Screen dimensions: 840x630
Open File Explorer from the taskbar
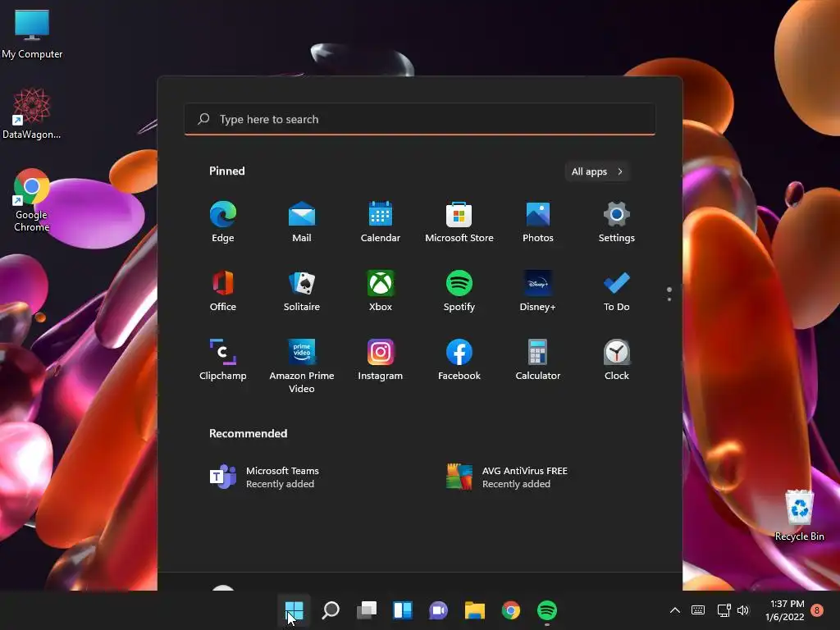(x=475, y=610)
